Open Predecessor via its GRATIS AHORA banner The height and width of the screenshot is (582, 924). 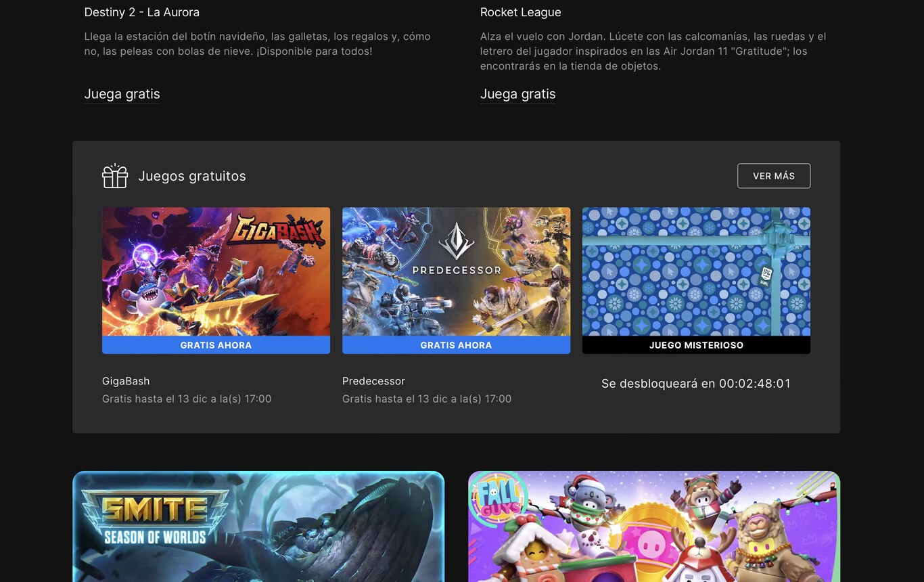click(456, 345)
